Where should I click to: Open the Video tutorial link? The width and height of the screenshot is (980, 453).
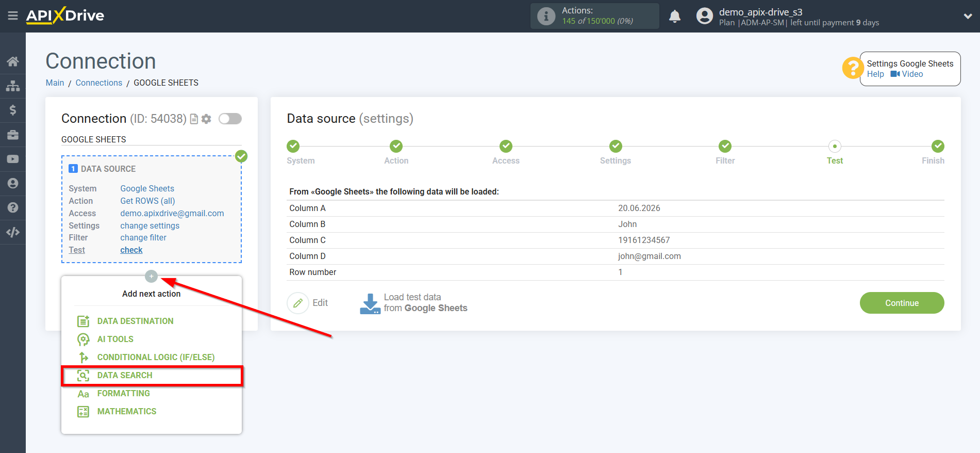pos(907,74)
